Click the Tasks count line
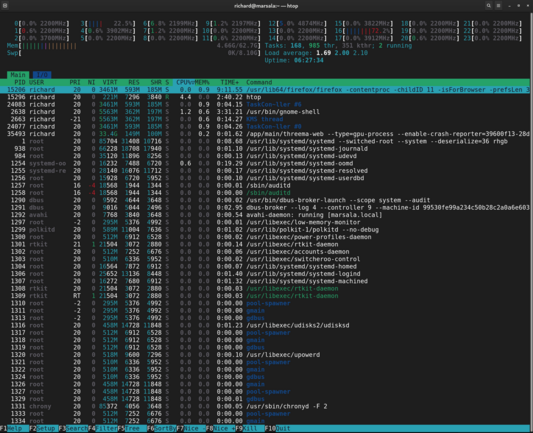Screen dimensions: 533x433 point(338,46)
